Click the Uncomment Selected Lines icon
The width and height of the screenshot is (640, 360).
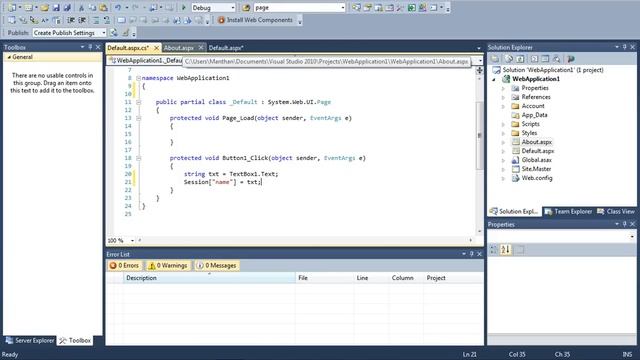(x=107, y=20)
